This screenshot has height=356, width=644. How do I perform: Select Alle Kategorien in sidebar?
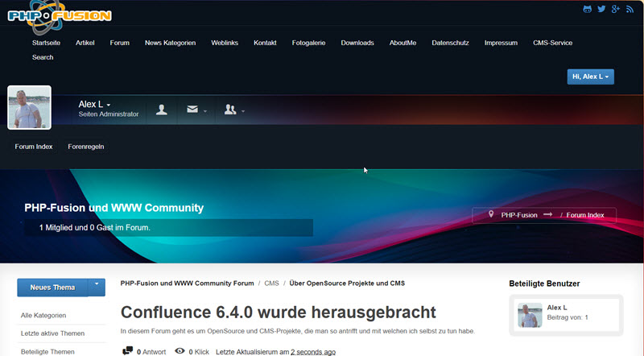(x=43, y=315)
